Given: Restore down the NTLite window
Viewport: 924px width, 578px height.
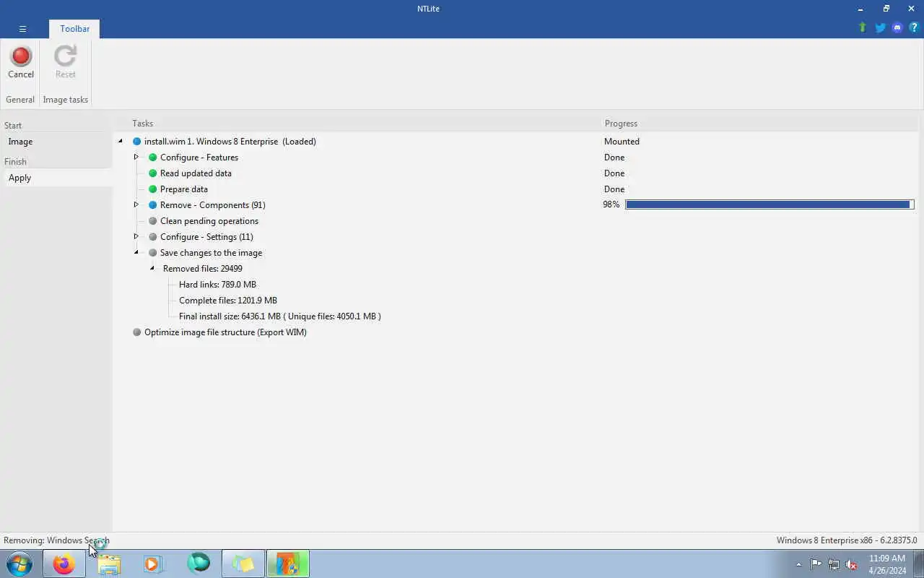Looking at the screenshot, I should [x=886, y=9].
